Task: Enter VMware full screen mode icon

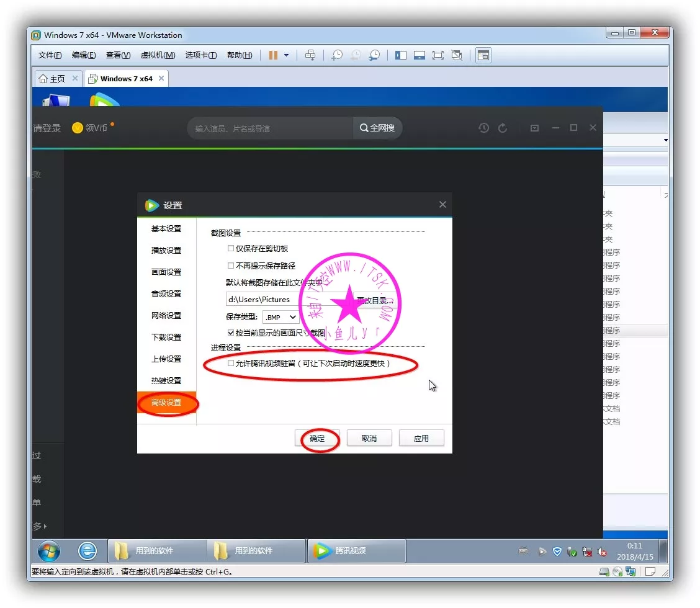Action: (438, 55)
